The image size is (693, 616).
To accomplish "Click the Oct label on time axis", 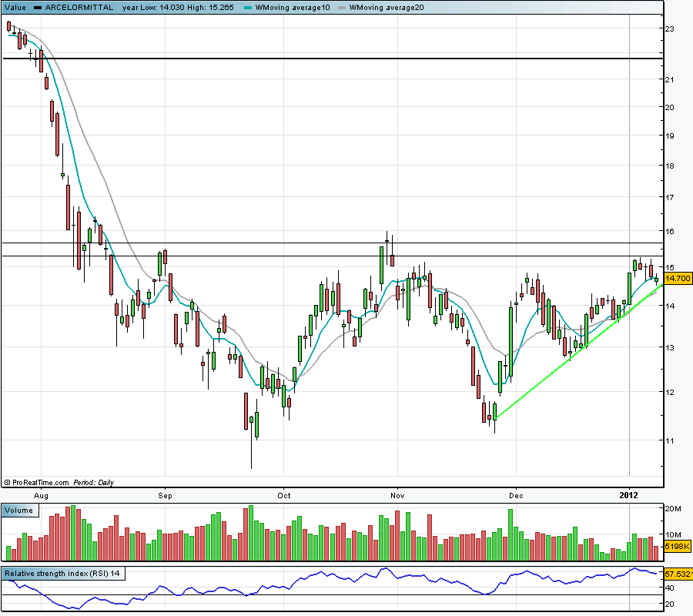I will tap(283, 495).
